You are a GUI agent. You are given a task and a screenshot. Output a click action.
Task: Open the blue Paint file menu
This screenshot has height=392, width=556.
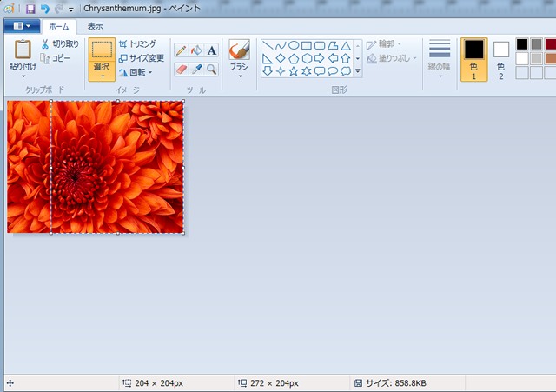(20, 26)
